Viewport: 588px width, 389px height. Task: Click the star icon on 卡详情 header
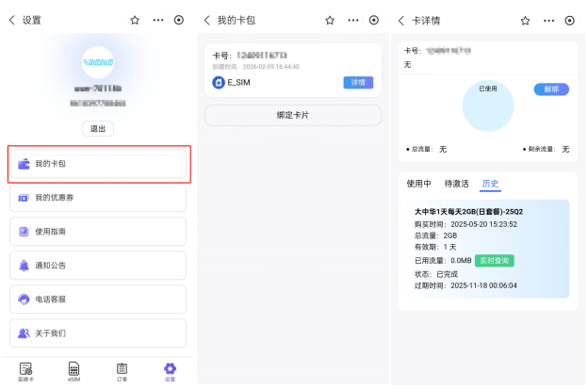pyautogui.click(x=525, y=20)
